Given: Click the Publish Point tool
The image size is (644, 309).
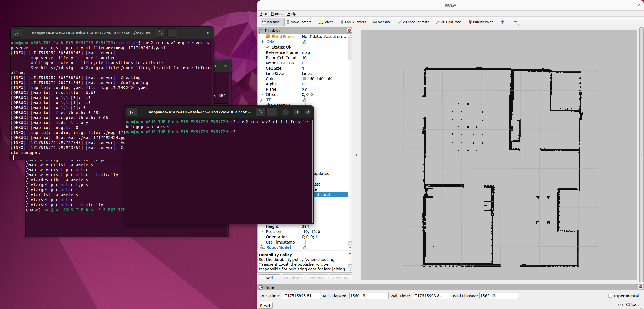Looking at the screenshot, I should click(481, 22).
